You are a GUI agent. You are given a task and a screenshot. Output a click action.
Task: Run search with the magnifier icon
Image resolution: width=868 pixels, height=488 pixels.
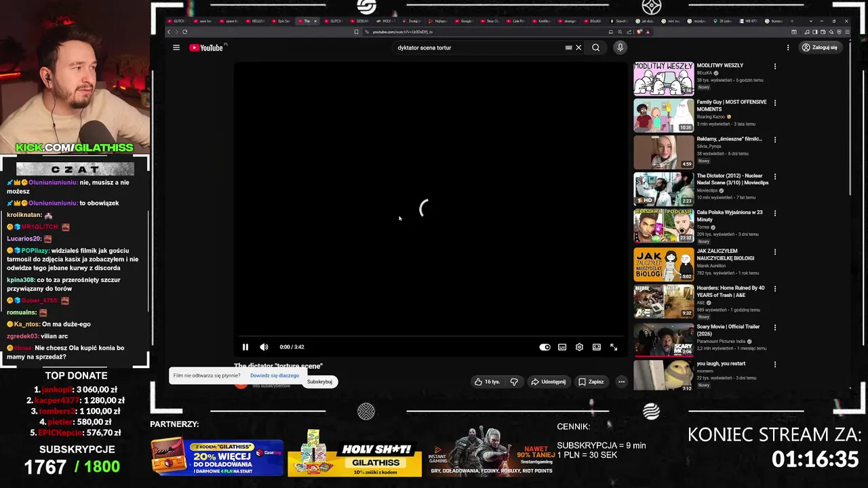coord(595,47)
